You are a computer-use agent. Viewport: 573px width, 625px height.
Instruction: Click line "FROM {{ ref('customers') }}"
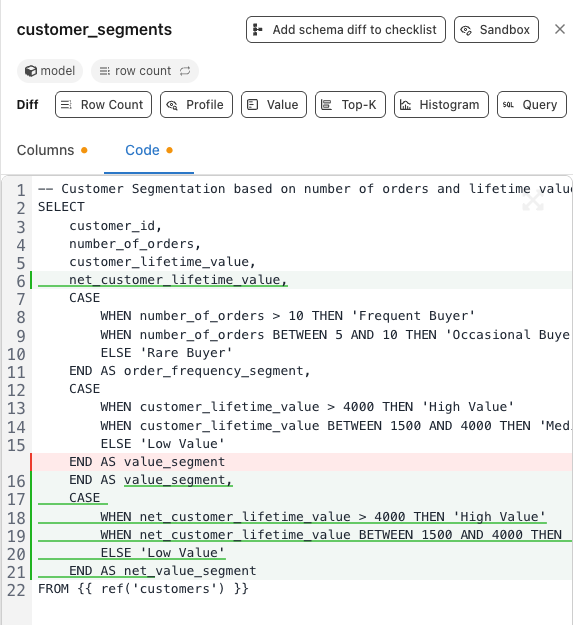click(143, 589)
